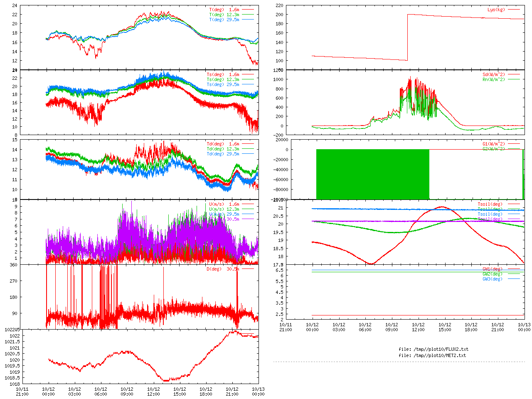Click the 1018.5 tick on the pressure axis
The height and width of the screenshot is (399, 532).
12,378
